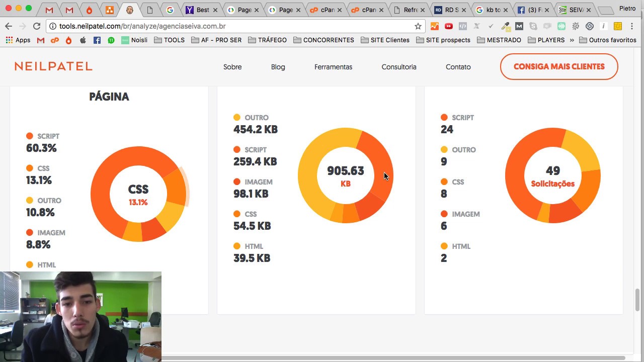This screenshot has height=362, width=644.
Task: Expand the CONCORRENTES bookmarks folder
Action: pos(324,40)
